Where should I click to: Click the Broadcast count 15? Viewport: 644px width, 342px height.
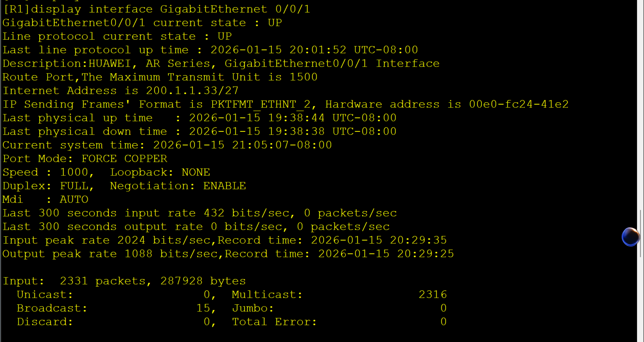pyautogui.click(x=203, y=308)
